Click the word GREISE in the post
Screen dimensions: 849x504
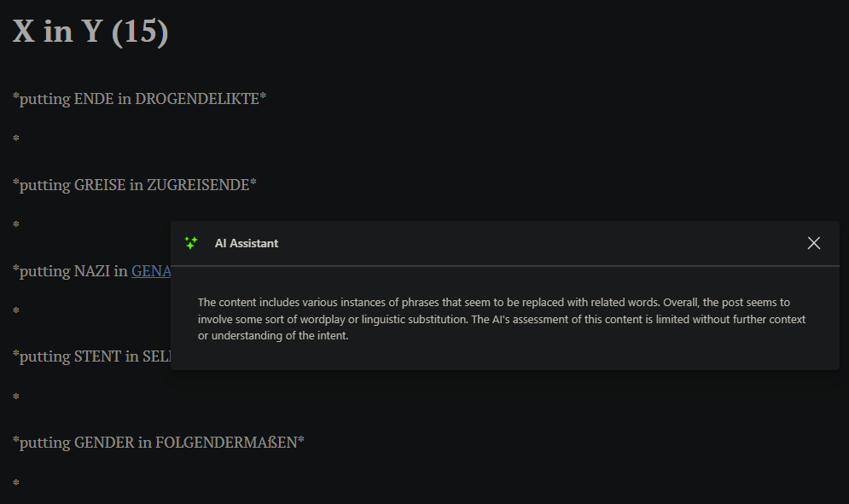[x=100, y=185]
